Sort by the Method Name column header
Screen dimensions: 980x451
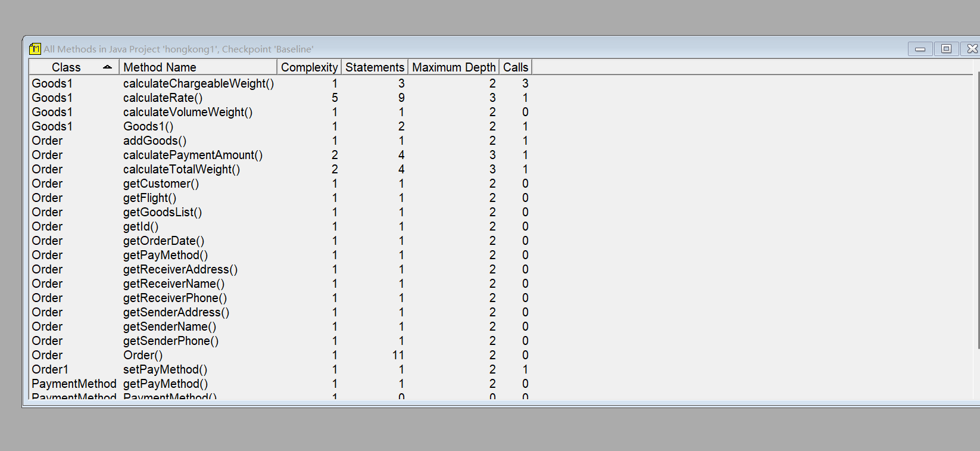(x=198, y=67)
